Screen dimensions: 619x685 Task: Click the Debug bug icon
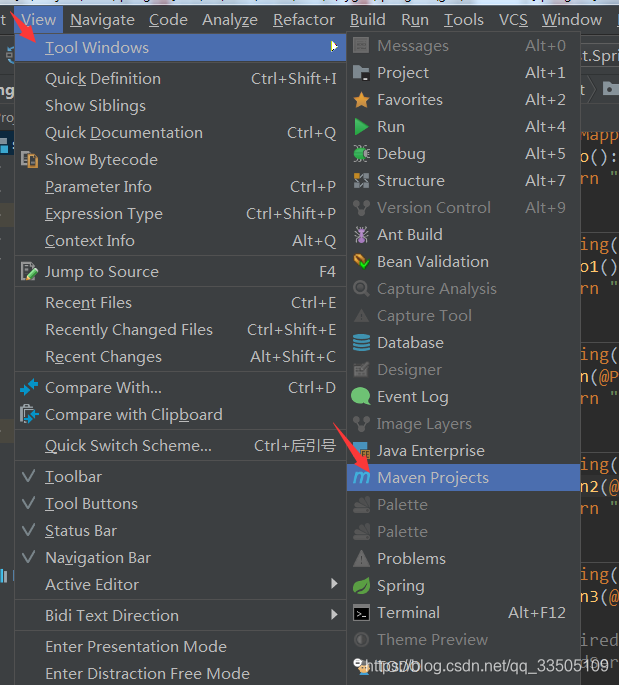pyautogui.click(x=361, y=154)
